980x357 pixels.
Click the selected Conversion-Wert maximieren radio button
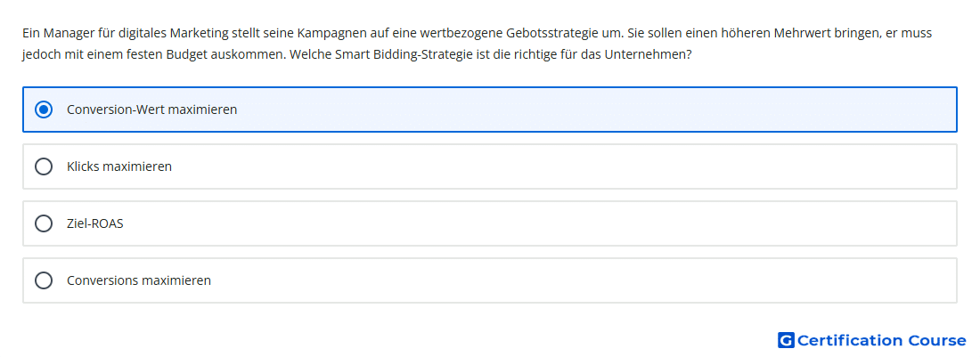(44, 110)
